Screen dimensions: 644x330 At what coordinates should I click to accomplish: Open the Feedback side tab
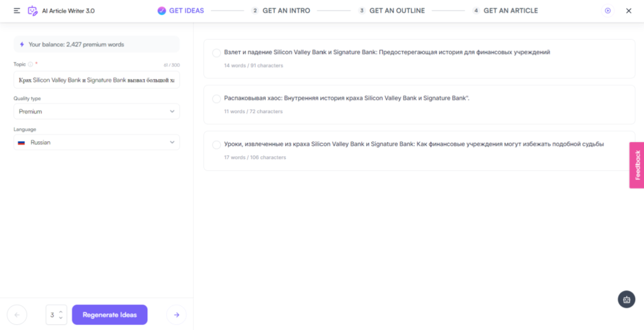(636, 165)
